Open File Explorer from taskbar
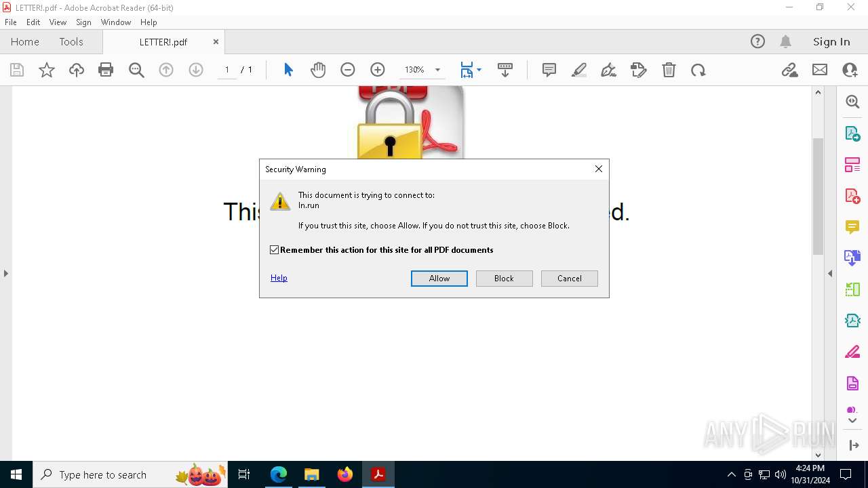This screenshot has height=488, width=868. pos(312,474)
